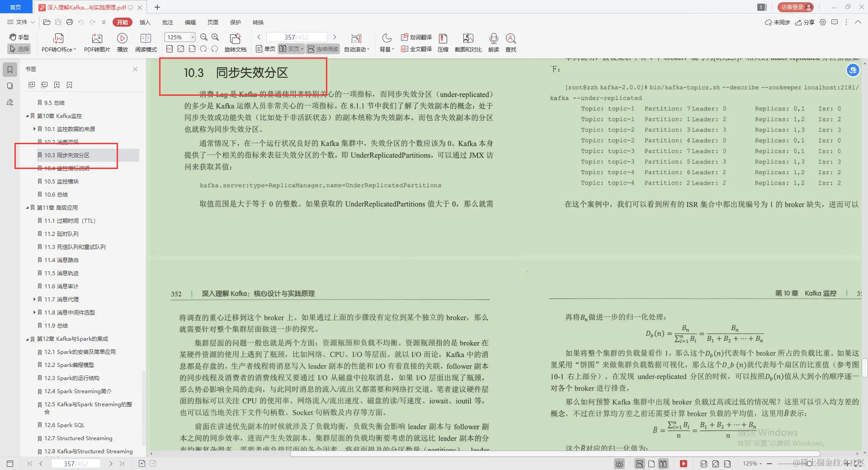Click the 全文翻译 full-text translate button
The width and height of the screenshot is (868, 470).
416,49
